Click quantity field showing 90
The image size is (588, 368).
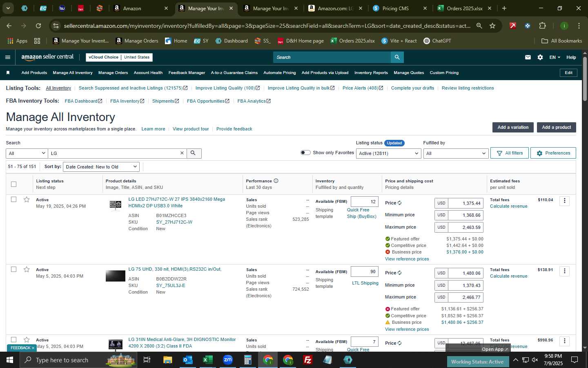coord(365,272)
